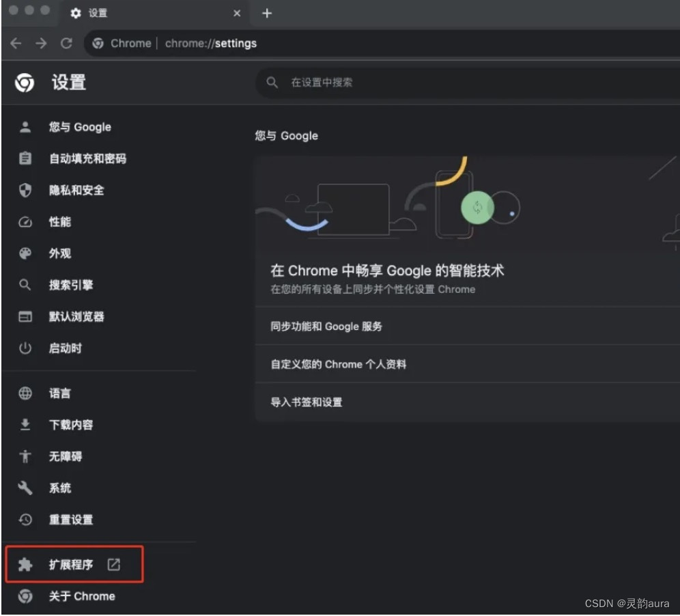This screenshot has height=616, width=680.
Task: Select the 默认浏览器 default browser icon
Action: (25, 316)
